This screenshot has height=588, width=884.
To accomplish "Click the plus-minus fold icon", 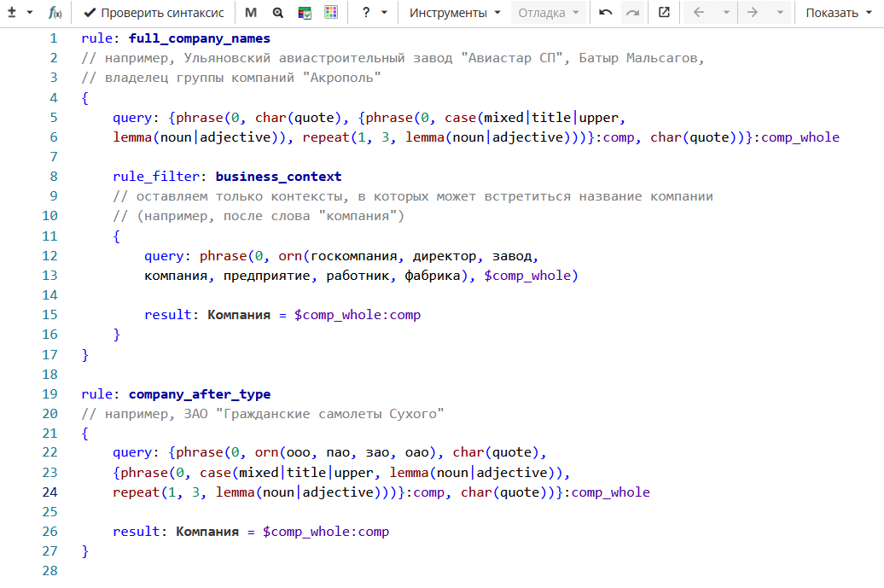I will [x=12, y=12].
